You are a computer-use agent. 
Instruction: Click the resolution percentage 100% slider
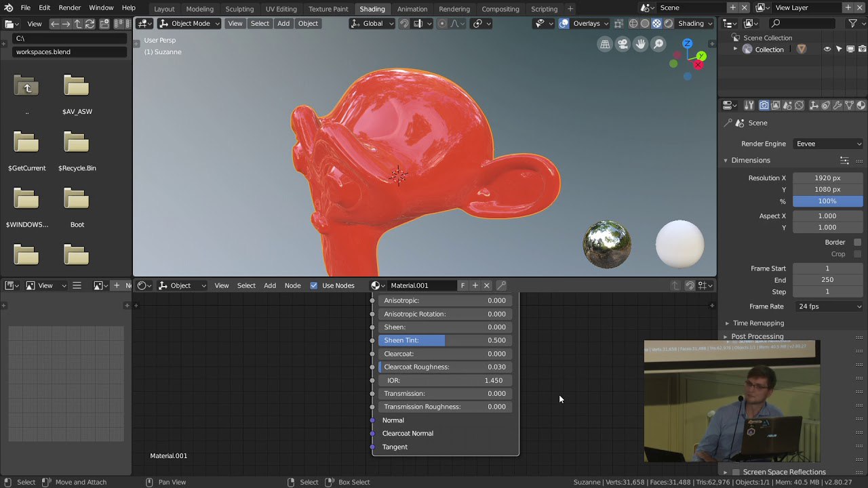coord(827,201)
